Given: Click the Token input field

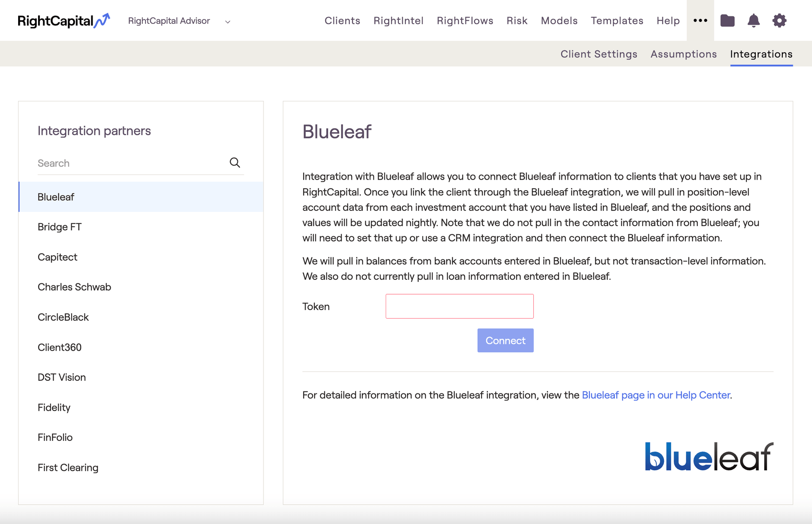Looking at the screenshot, I should 459,306.
